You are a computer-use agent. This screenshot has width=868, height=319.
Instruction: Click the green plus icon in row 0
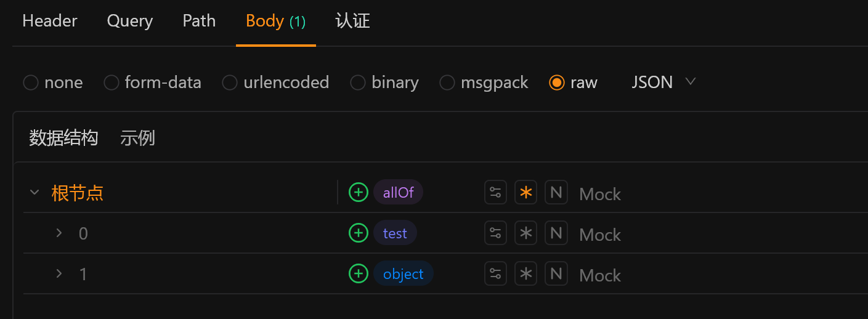click(x=358, y=233)
